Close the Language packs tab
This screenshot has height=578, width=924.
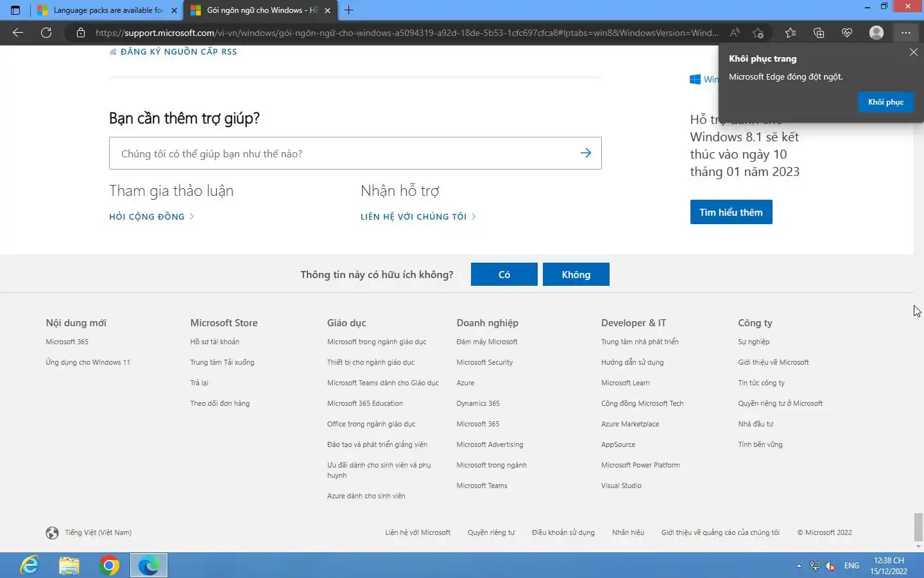(x=174, y=10)
